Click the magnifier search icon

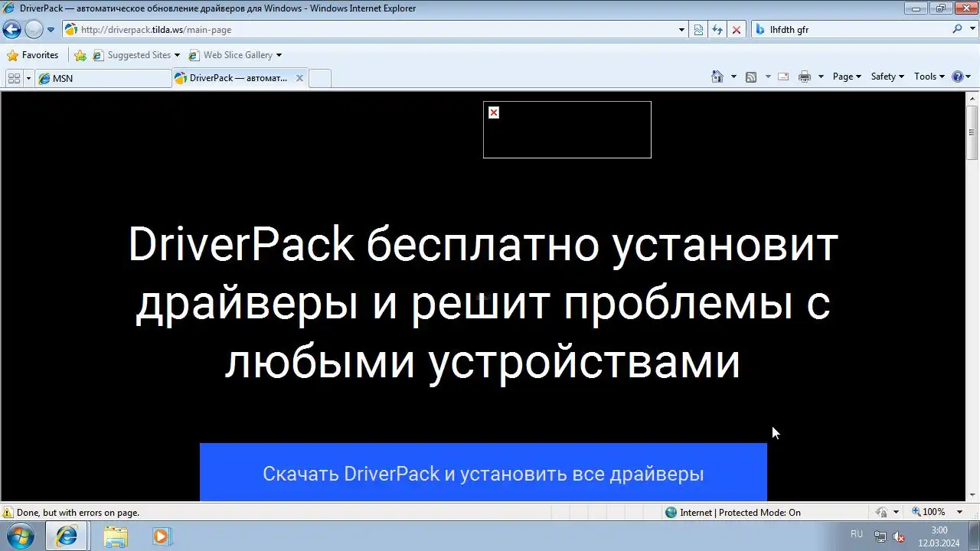pyautogui.click(x=957, y=29)
